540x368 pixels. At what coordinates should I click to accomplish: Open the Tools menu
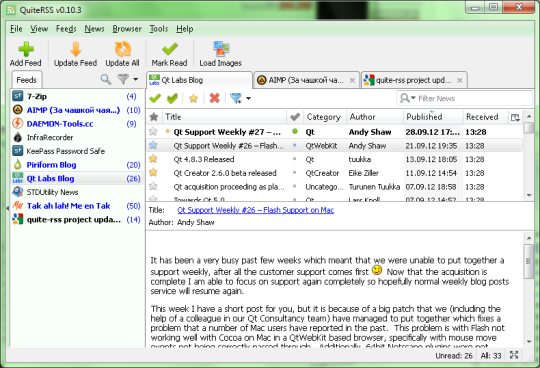pos(158,29)
